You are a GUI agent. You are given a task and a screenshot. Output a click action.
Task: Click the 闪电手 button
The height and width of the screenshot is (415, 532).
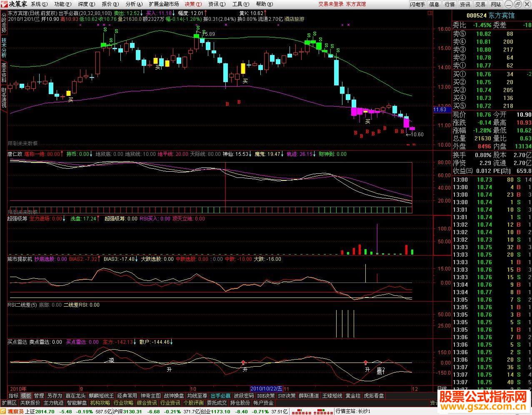[417, 4]
